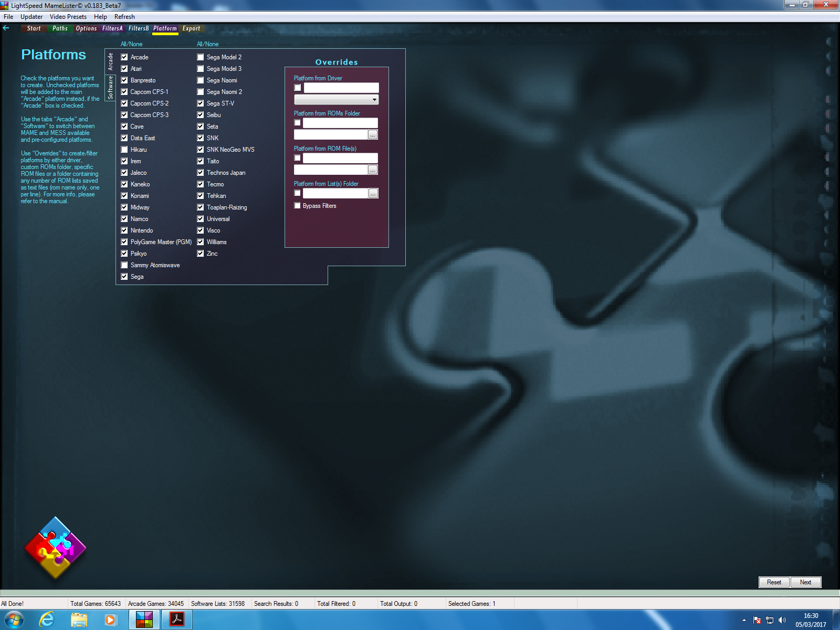The image size is (840, 630).
Task: Launch Internet Explorer from taskbar
Action: 47,620
